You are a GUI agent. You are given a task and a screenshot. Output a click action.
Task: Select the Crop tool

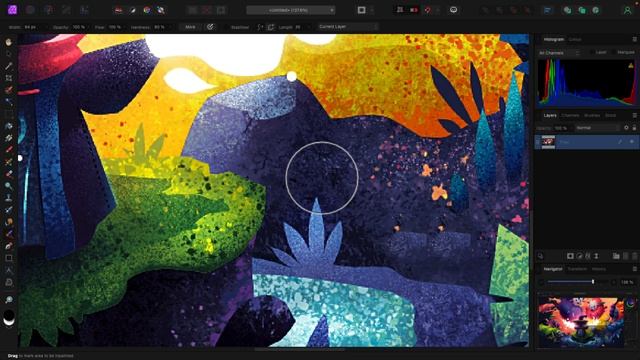(x=9, y=78)
